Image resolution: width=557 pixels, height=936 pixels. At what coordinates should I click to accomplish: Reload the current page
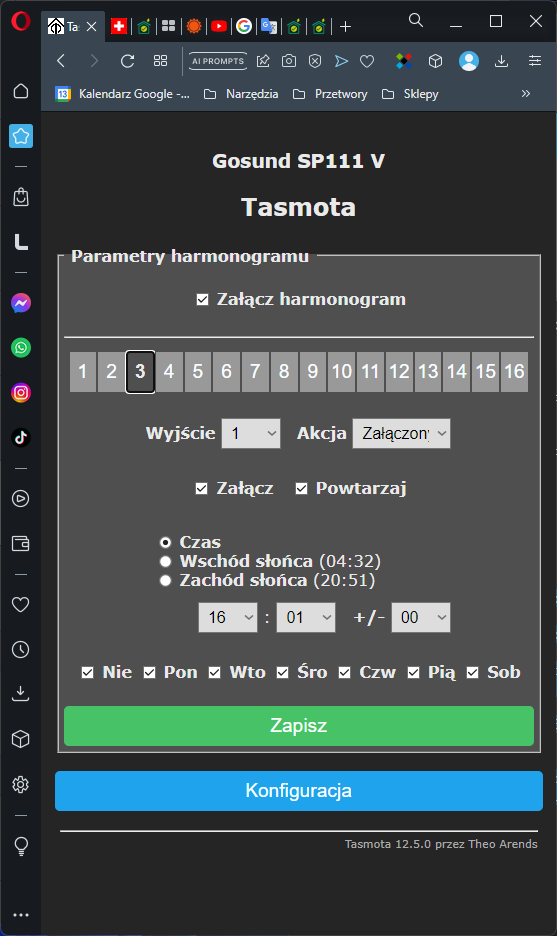(127, 61)
